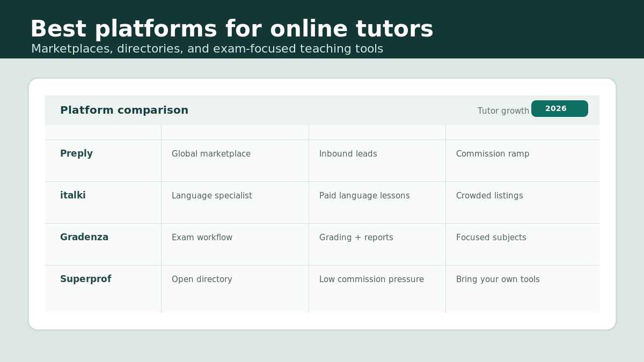Click the 'Bring your own tools' cell
This screenshot has width=644, height=362.
point(498,279)
